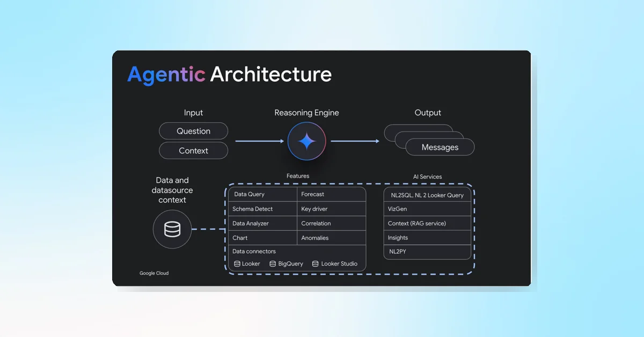Select the Key driver cell
The height and width of the screenshot is (337, 644).
pos(332,209)
